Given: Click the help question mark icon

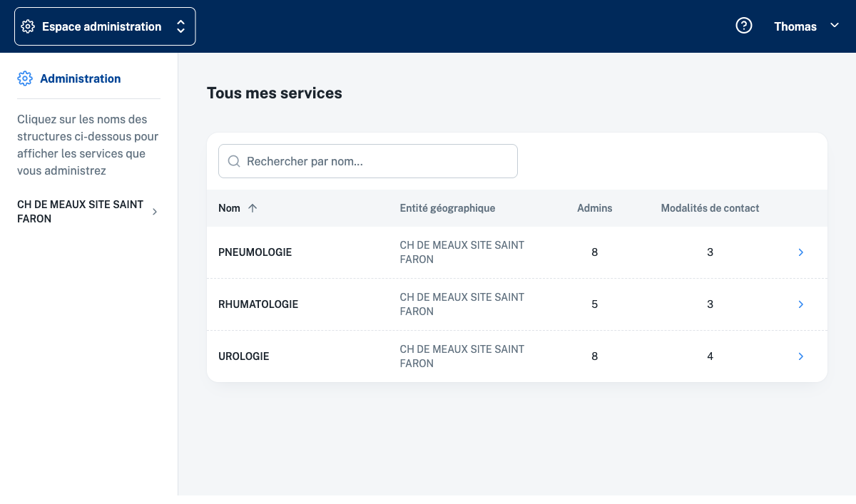Looking at the screenshot, I should click(x=744, y=26).
